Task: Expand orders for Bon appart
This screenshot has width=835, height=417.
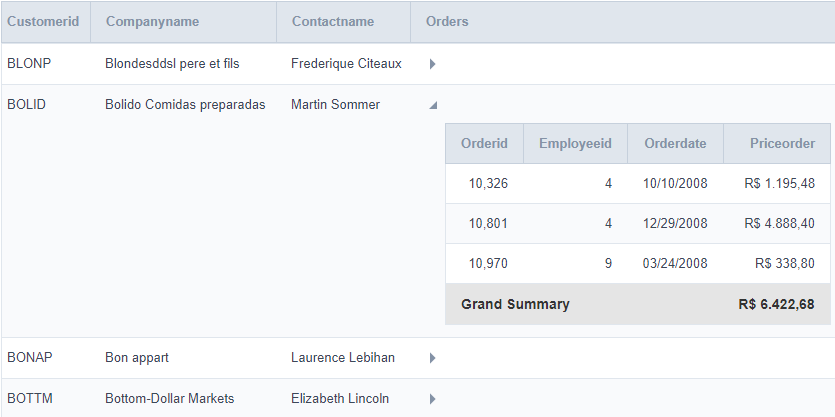Action: coord(433,358)
